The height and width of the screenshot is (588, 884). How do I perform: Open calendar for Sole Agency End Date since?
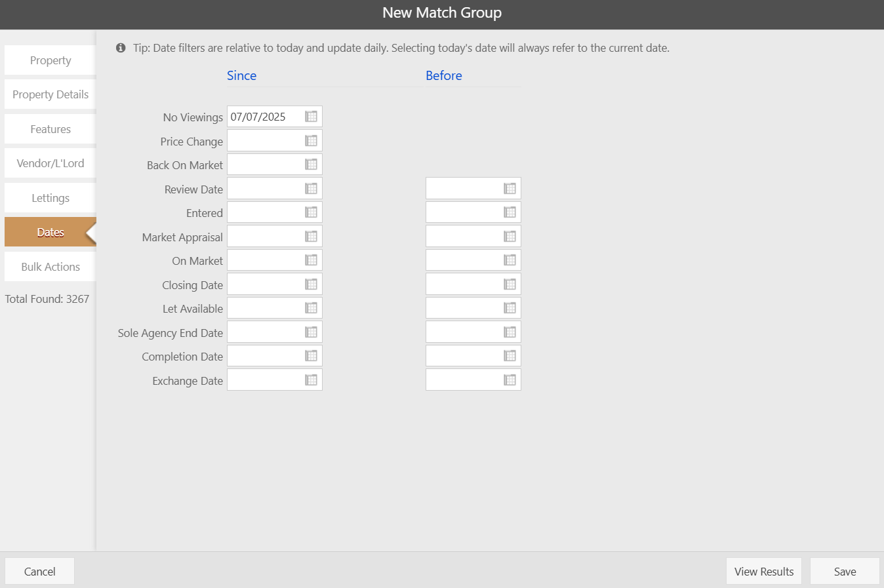pos(311,332)
